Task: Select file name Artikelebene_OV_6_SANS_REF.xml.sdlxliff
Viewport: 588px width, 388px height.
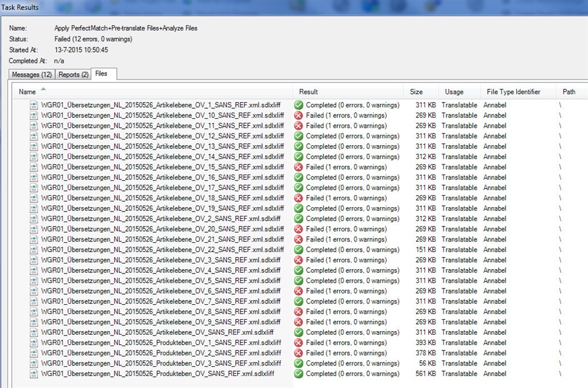Action: pos(161,291)
